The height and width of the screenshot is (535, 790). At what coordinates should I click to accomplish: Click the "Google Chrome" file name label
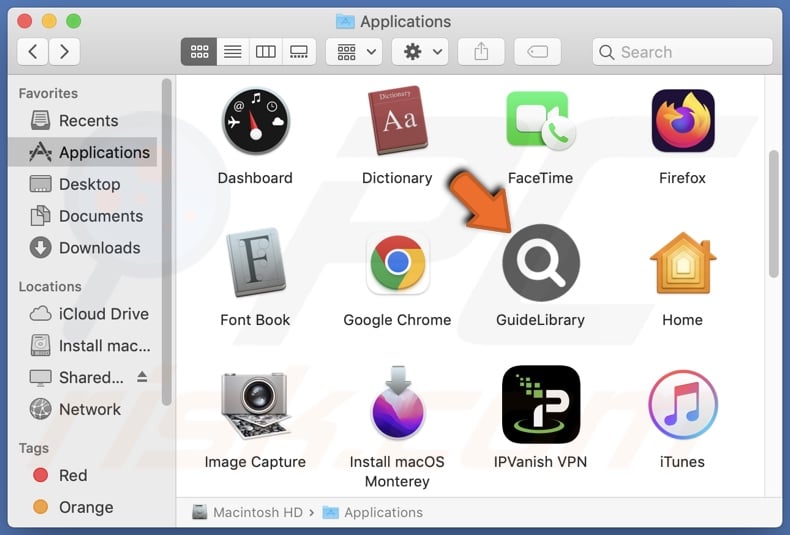click(398, 320)
